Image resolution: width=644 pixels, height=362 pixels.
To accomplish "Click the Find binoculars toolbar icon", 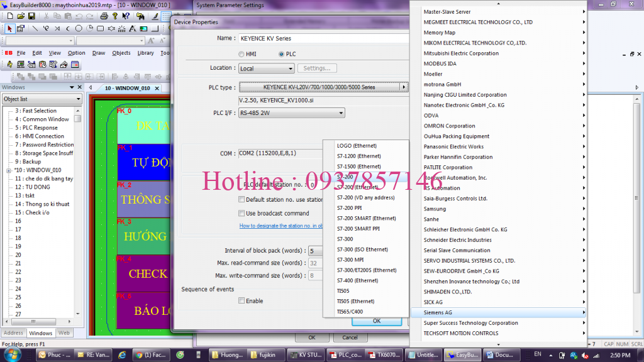I will [140, 16].
